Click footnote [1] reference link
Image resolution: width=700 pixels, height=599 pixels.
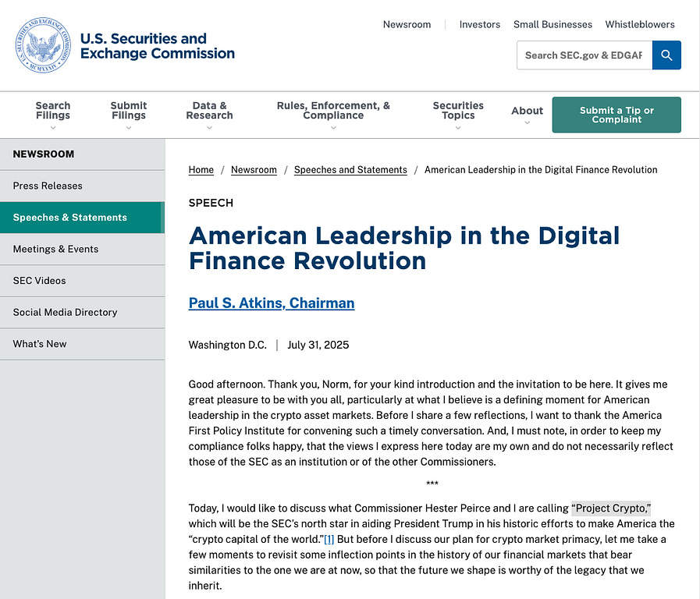(329, 539)
